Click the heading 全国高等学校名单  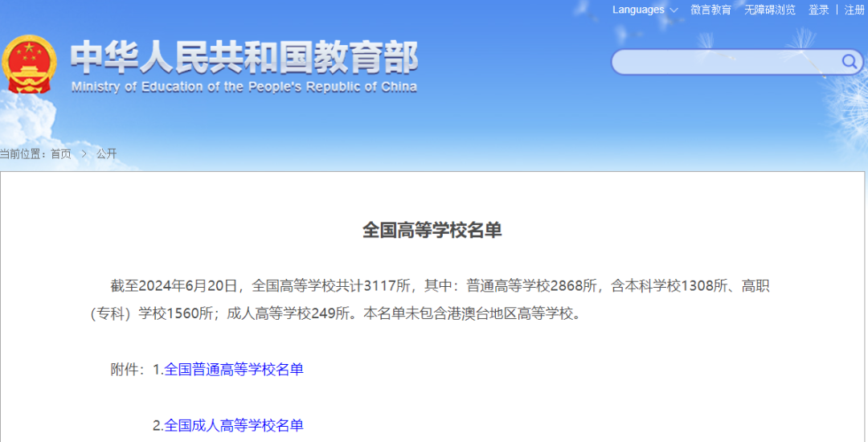click(x=432, y=230)
